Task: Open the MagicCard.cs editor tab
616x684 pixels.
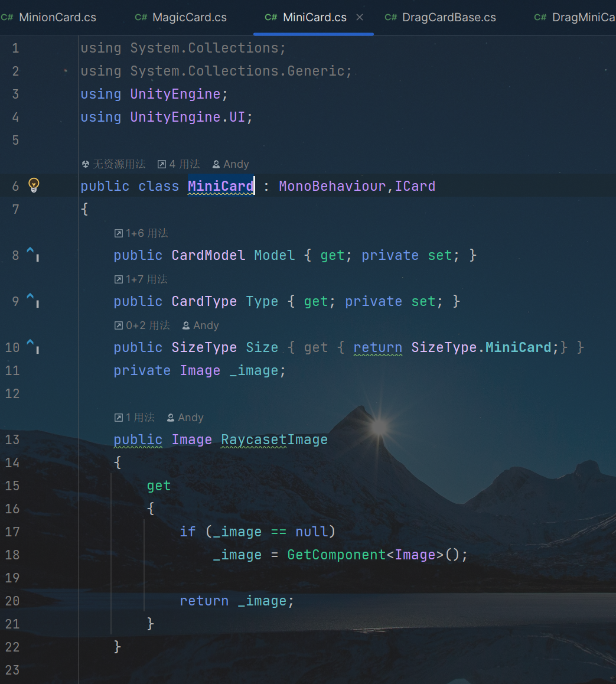Action: pyautogui.click(x=181, y=18)
